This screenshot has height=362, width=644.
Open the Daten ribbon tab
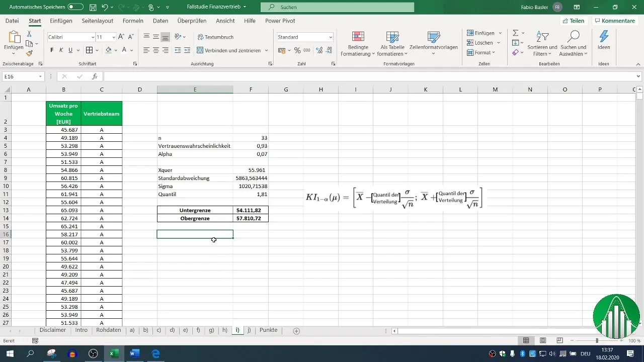(160, 21)
